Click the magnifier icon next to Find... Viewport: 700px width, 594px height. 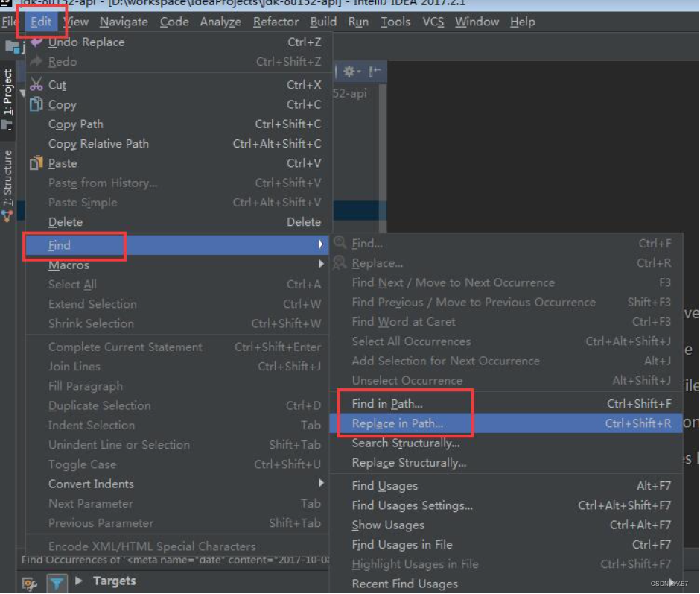pos(340,243)
